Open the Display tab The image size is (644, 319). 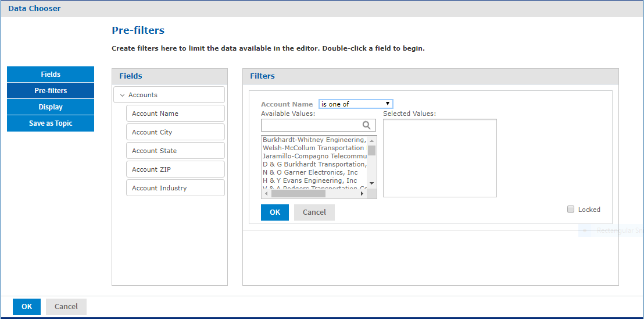[51, 107]
